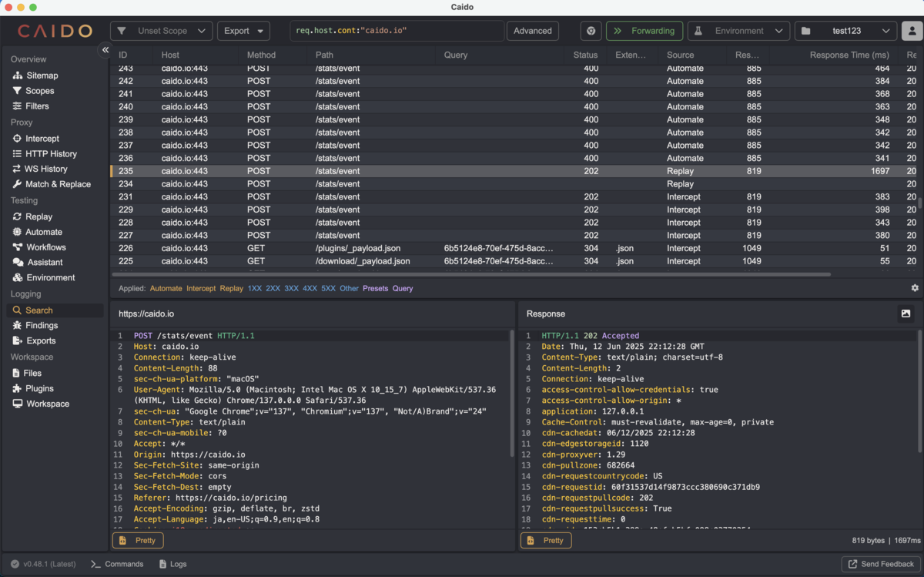Open HTTP History in the sidebar
Viewport: 924px width, 577px height.
51,153
